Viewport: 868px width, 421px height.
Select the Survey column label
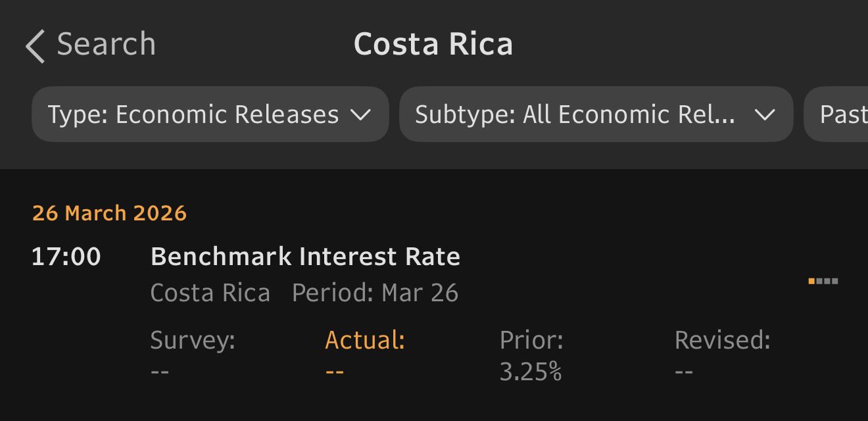192,340
